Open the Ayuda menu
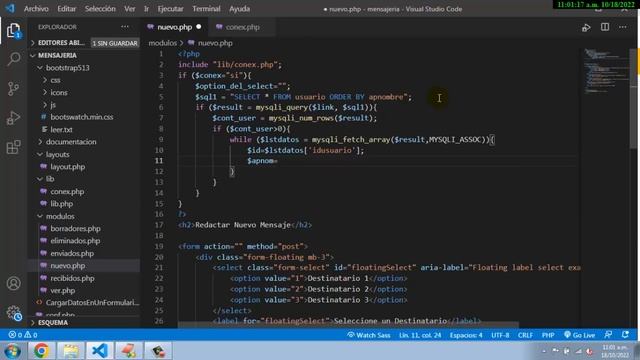The width and height of the screenshot is (640, 360). pos(240,9)
